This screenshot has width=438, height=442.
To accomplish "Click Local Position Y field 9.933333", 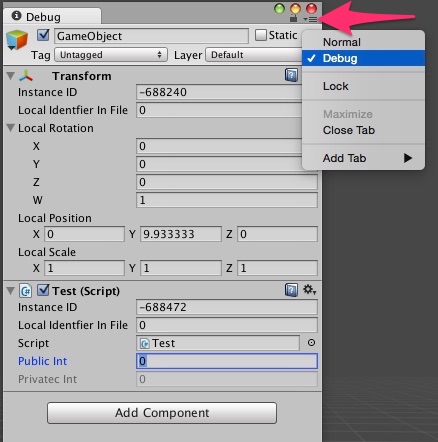I will click(x=181, y=234).
